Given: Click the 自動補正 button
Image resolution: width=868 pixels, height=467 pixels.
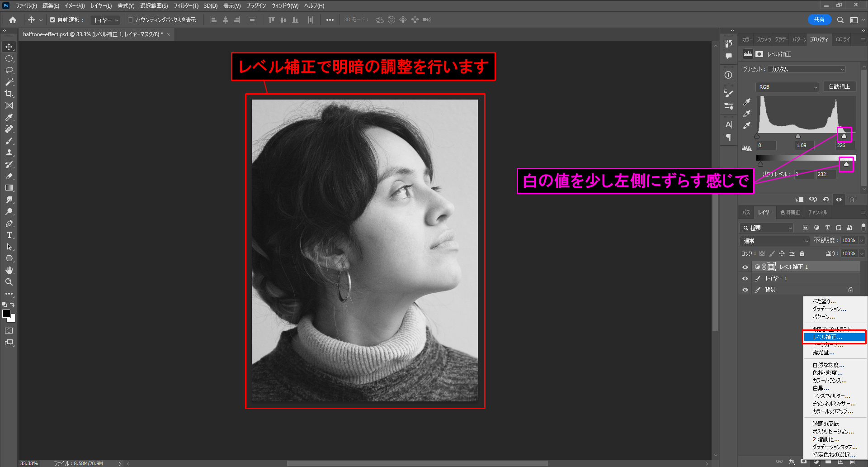Looking at the screenshot, I should click(839, 86).
